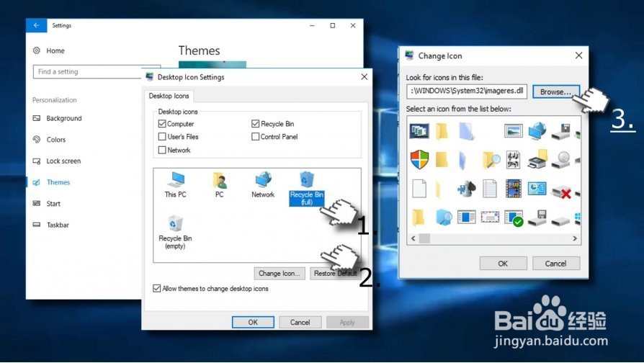Open the Desktop Icons tab
This screenshot has width=644, height=363.
click(x=169, y=96)
